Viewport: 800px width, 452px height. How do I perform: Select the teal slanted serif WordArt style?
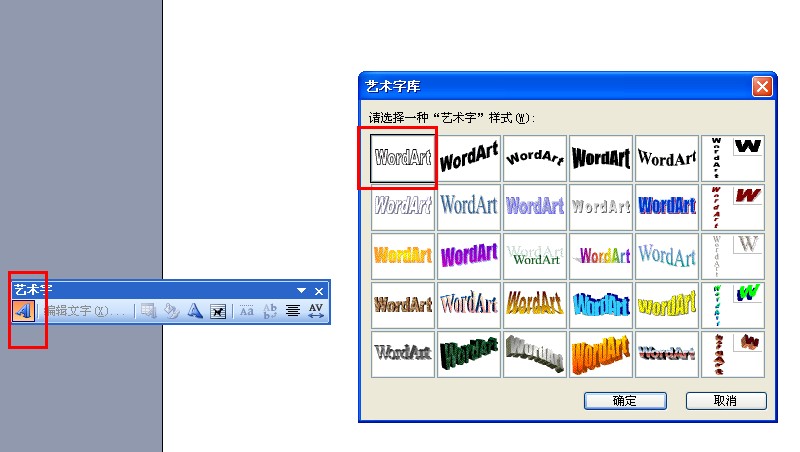coord(667,256)
